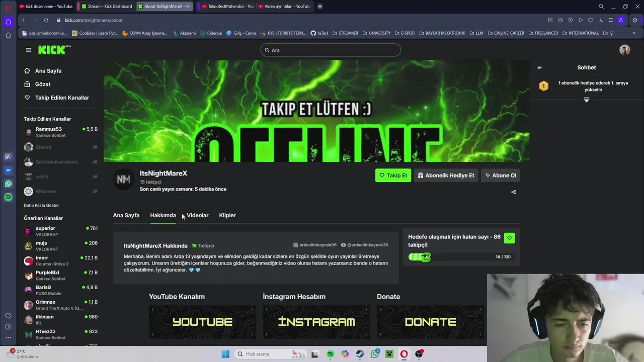Screen dimensions: 644x362
Task: Open the DONATE panel image
Action: click(431, 322)
